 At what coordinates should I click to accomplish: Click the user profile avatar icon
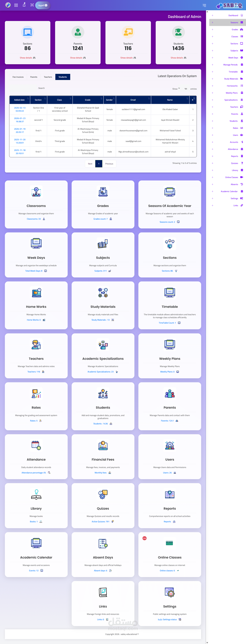tap(8, 5)
